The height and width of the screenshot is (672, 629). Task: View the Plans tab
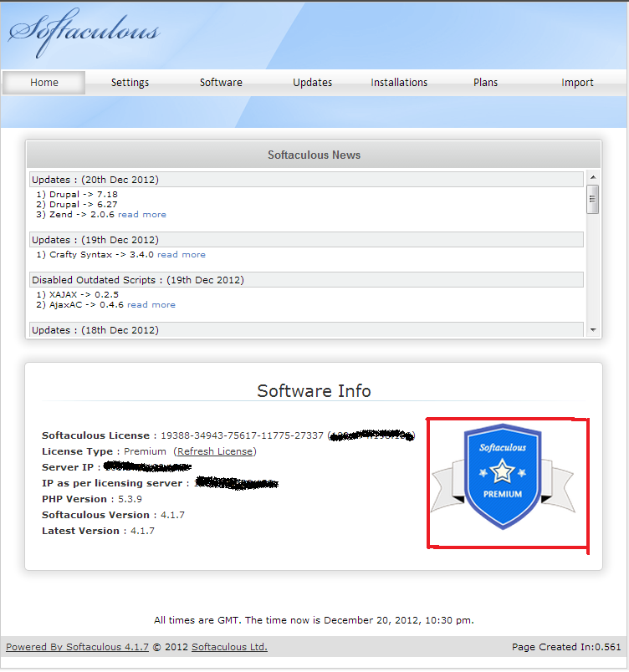coord(485,82)
